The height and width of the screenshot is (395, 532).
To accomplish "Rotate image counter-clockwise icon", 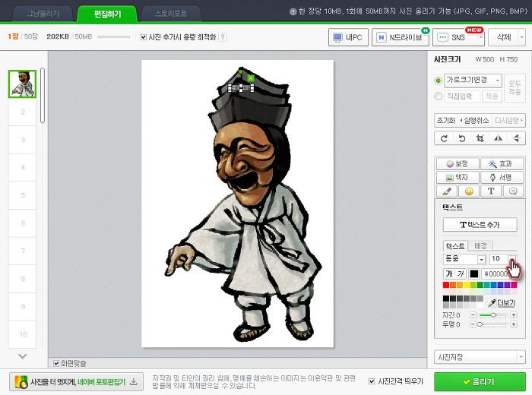I will coord(462,138).
